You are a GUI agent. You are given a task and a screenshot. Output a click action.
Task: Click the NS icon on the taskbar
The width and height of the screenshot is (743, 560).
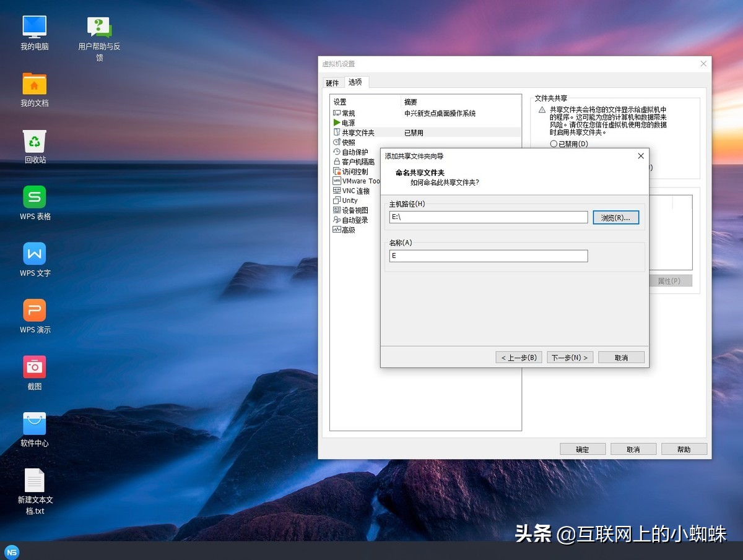point(11,551)
